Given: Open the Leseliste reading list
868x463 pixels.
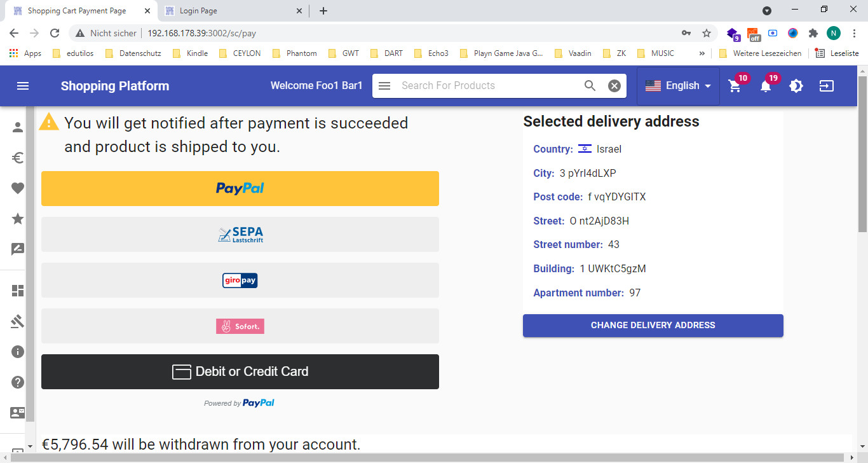Looking at the screenshot, I should point(837,53).
